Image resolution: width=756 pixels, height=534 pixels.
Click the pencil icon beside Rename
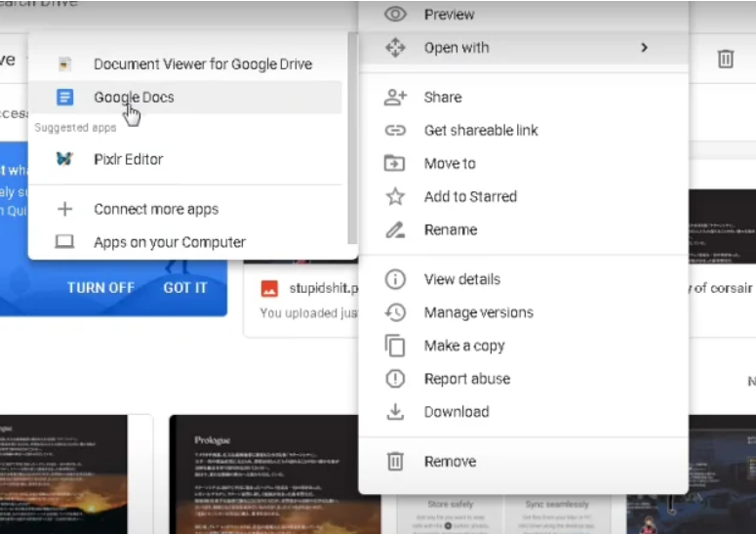pyautogui.click(x=395, y=229)
